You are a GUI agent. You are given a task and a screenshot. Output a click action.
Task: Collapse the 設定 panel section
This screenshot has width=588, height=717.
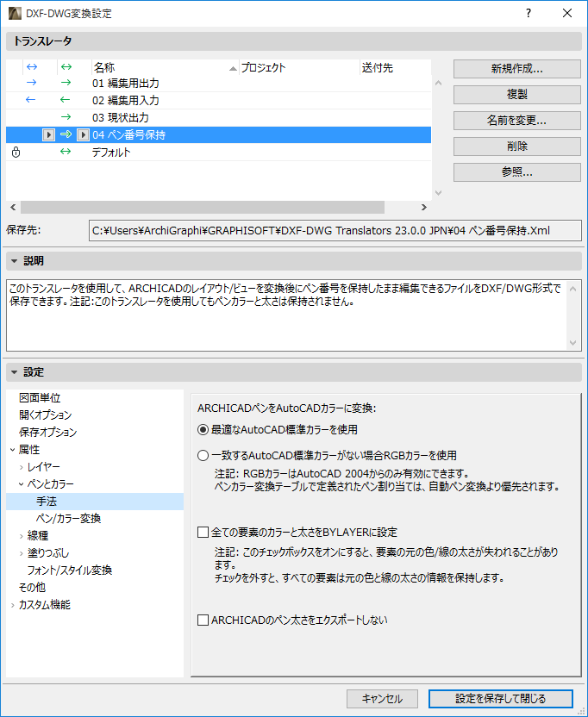coord(14,372)
